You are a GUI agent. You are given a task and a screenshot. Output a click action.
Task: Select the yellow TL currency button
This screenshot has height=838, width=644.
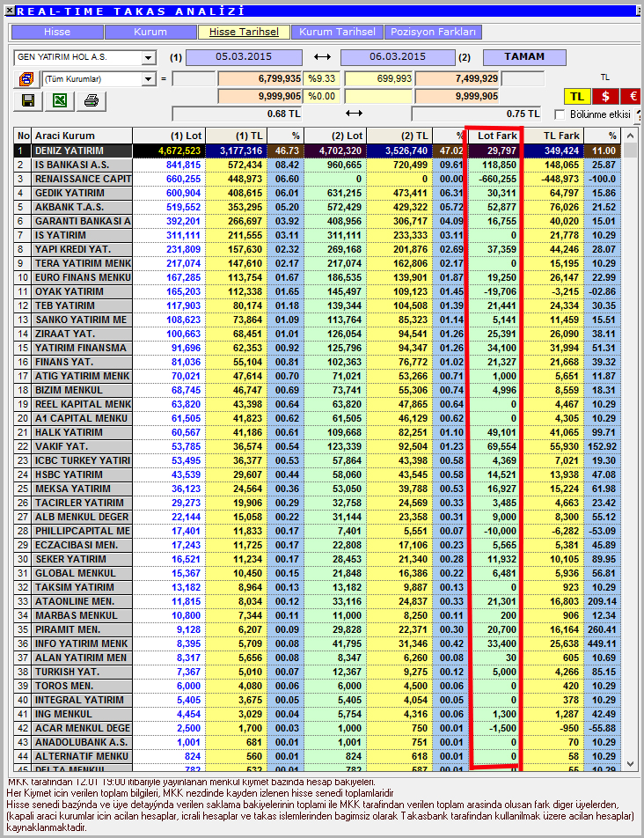point(577,96)
